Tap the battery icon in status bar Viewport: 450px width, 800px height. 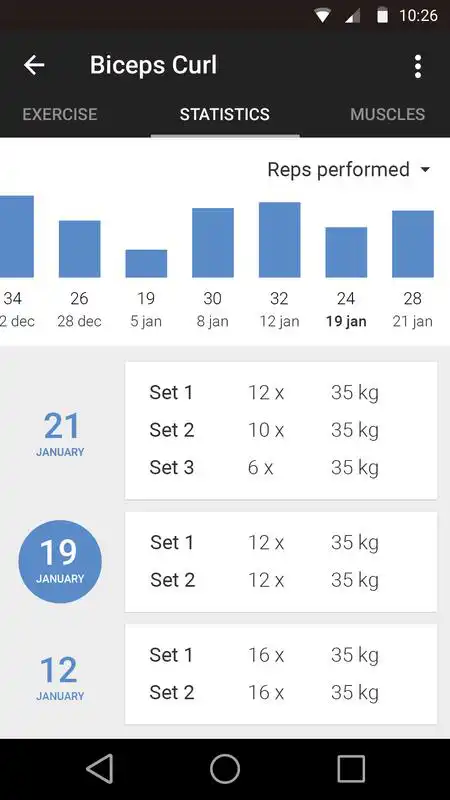[x=382, y=16]
